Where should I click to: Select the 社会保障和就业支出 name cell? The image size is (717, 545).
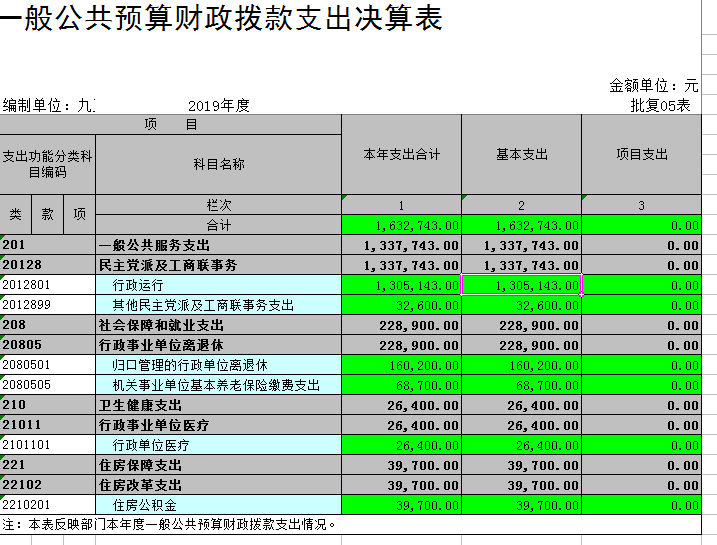click(218, 325)
